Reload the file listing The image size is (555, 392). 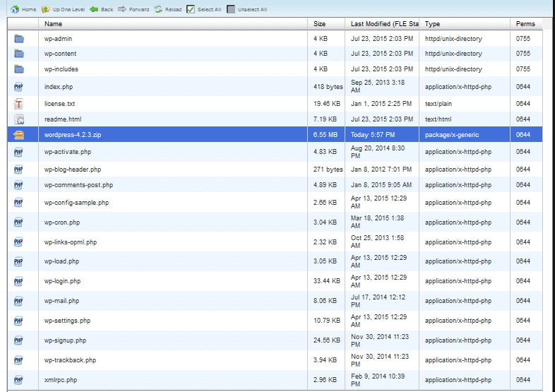159,9
